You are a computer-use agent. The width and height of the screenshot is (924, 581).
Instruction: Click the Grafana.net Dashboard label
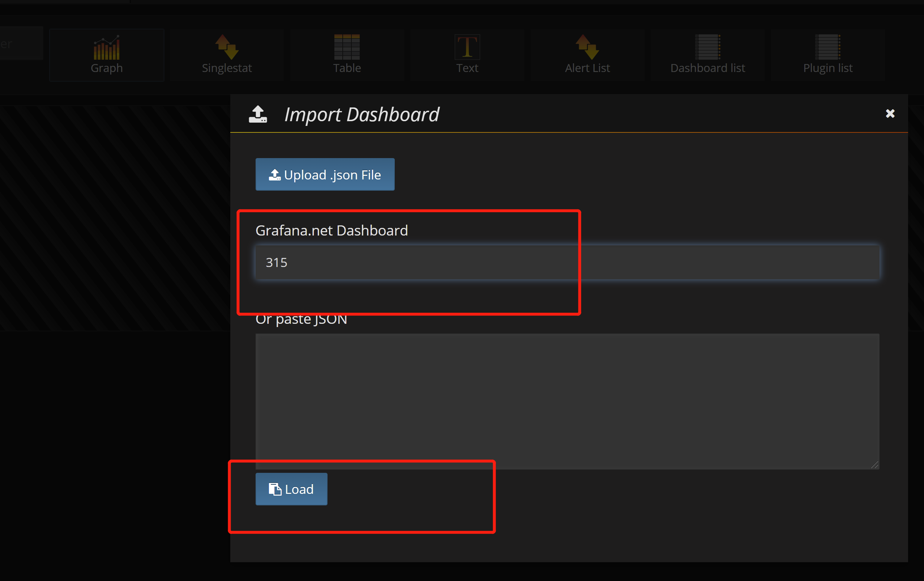pos(331,230)
